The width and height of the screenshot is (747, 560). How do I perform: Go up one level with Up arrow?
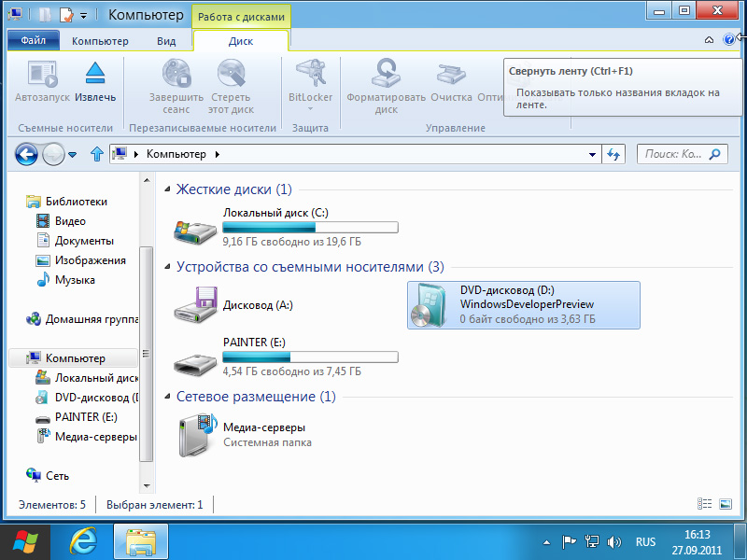tap(97, 154)
